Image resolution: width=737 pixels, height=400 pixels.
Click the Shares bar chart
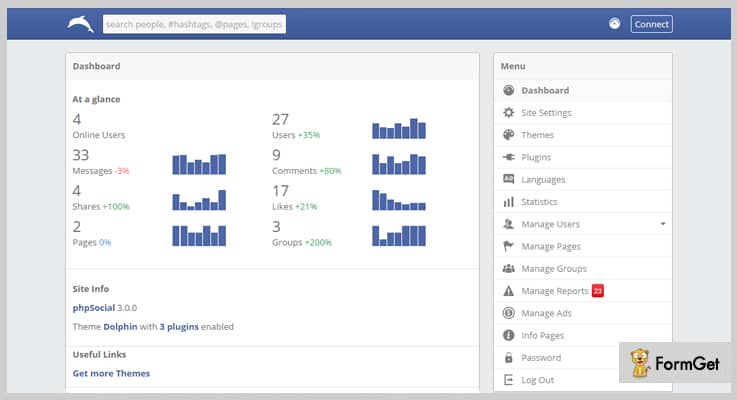pyautogui.click(x=199, y=200)
